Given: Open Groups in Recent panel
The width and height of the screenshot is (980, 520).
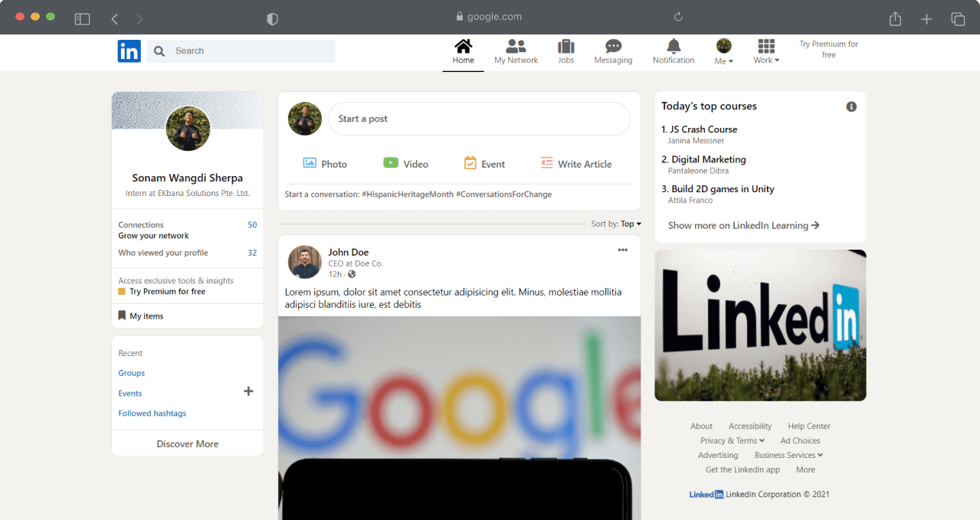Looking at the screenshot, I should 132,373.
